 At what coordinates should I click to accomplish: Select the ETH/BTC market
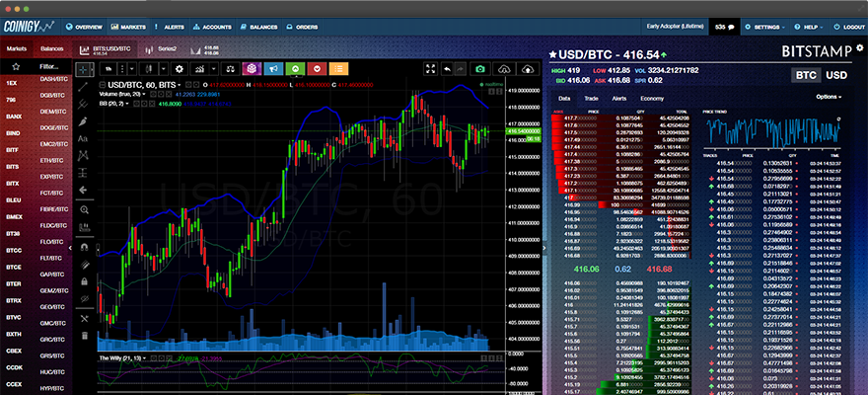[x=53, y=160]
